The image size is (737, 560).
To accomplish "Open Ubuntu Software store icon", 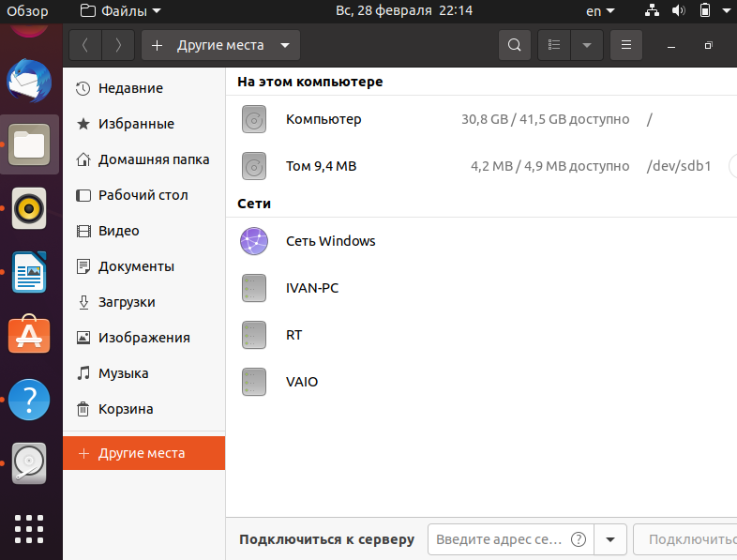I will click(x=29, y=334).
